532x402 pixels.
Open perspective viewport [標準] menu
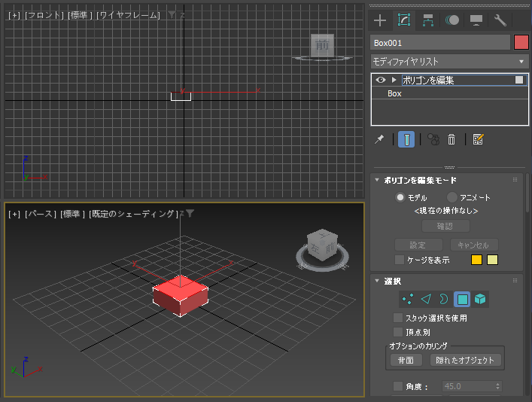pos(72,214)
